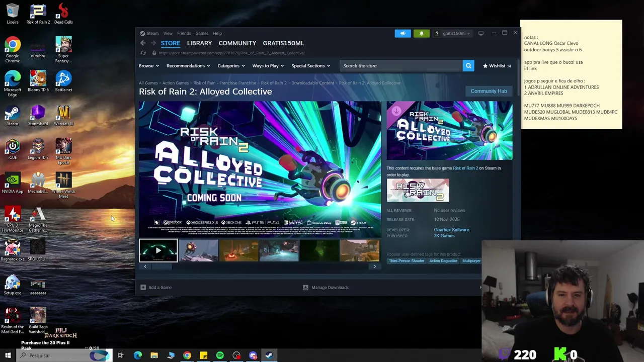Open Task View on the taskbar
This screenshot has height=362, width=644.
click(121, 355)
